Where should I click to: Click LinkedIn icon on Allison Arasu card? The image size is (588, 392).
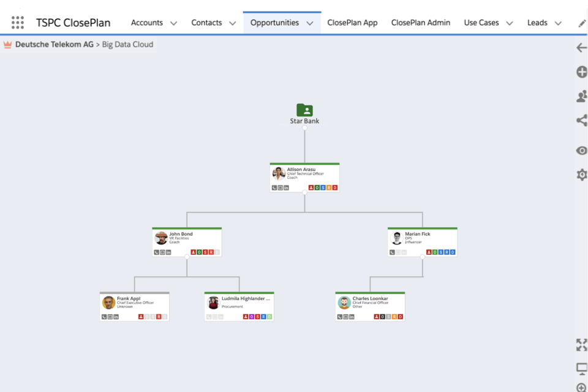(x=286, y=187)
